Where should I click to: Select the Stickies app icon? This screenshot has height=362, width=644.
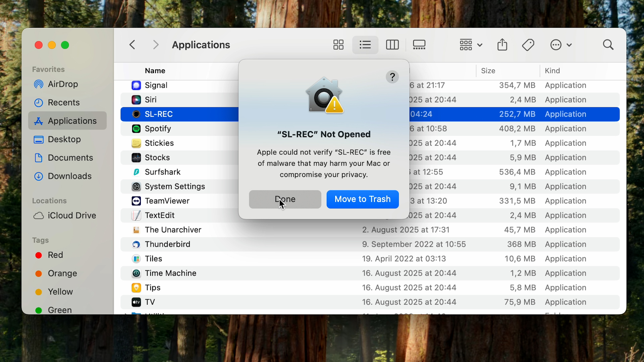[x=136, y=143]
